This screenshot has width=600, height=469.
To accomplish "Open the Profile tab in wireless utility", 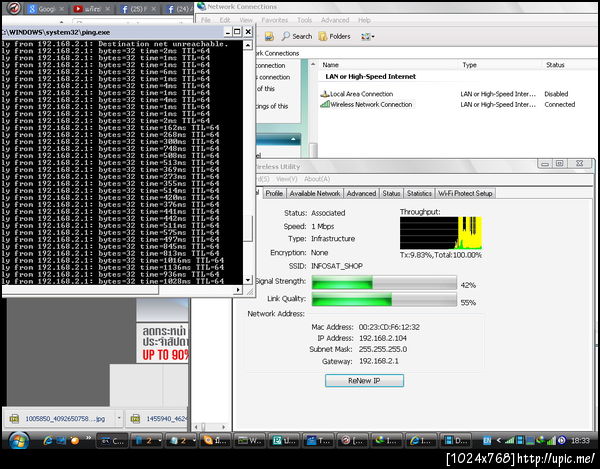I will point(274,193).
